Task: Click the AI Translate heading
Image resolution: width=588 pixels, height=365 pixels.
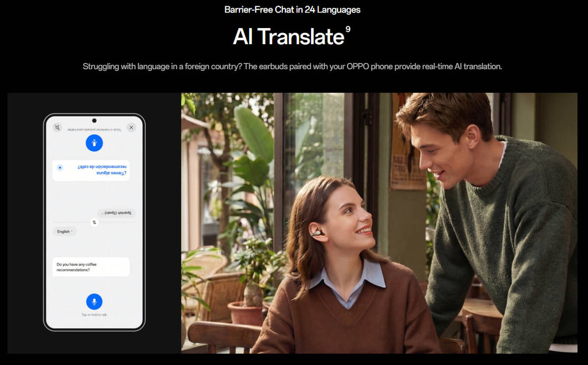Action: 288,37
